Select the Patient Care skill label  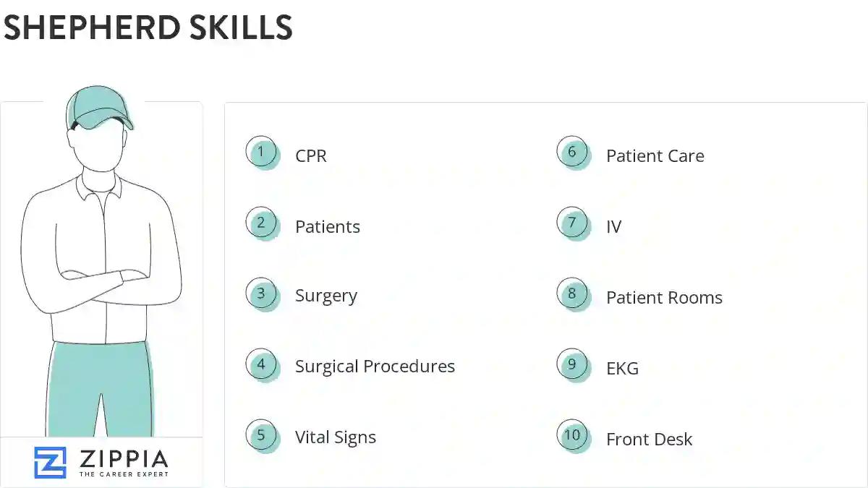pyautogui.click(x=655, y=156)
